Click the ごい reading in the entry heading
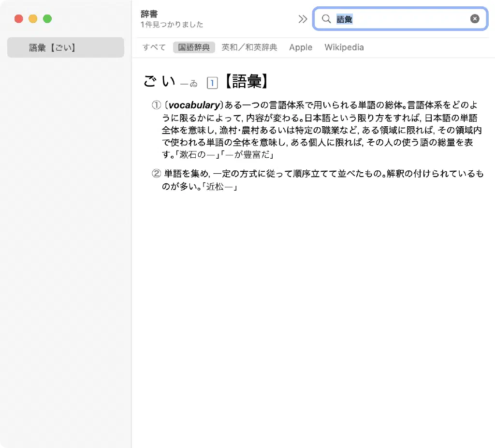The width and height of the screenshot is (495, 448). point(160,82)
